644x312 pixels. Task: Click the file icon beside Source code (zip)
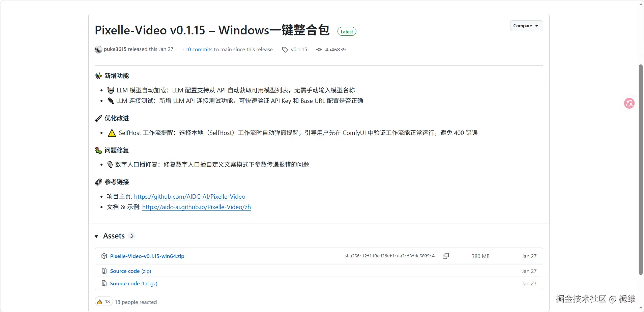pos(104,271)
